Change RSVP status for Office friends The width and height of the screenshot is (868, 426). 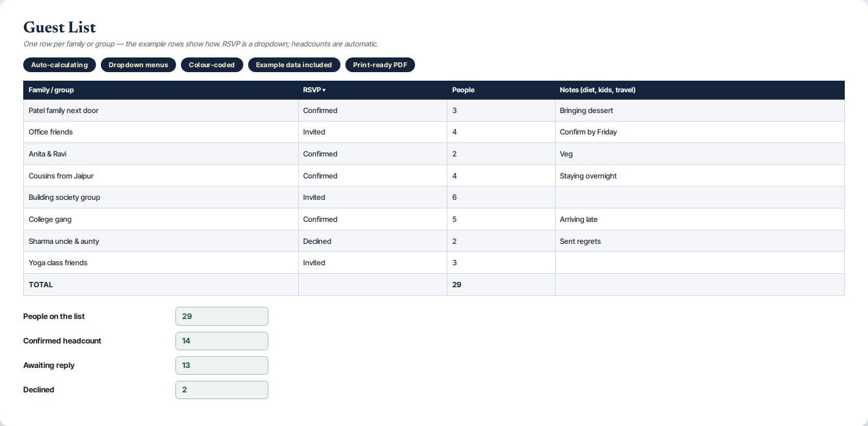(372, 132)
